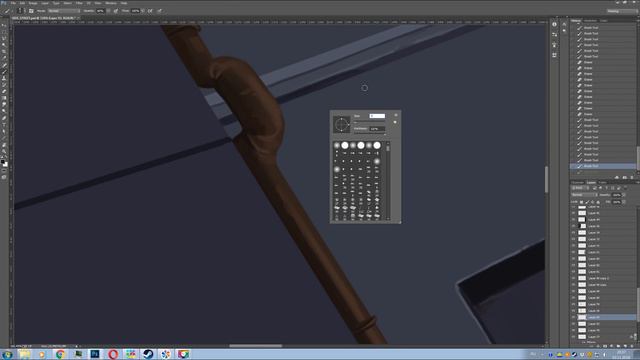
Task: Toggle lock transparent pixels
Action: pyautogui.click(x=581, y=202)
